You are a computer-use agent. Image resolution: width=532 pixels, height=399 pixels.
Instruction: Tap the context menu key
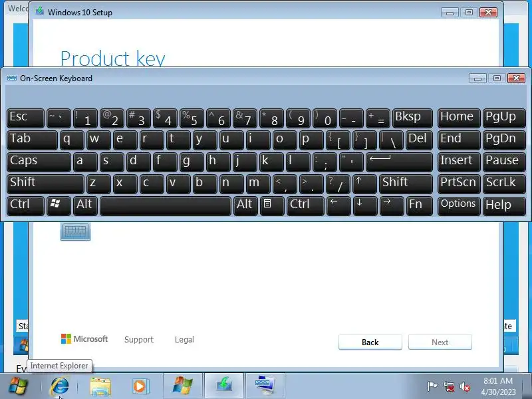click(272, 205)
